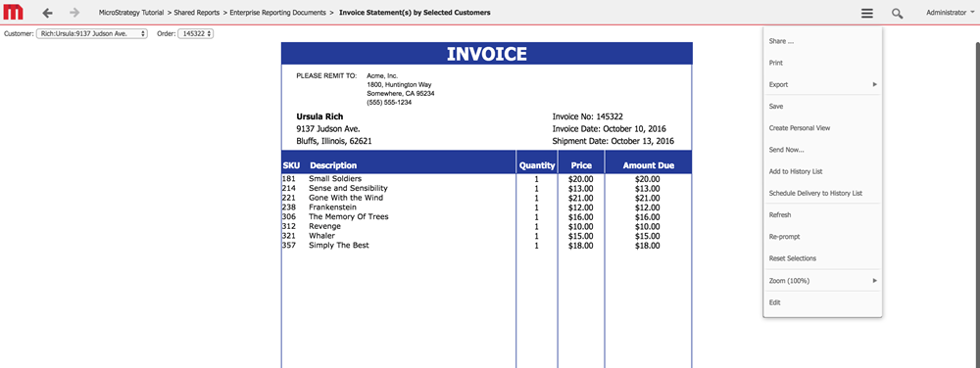The image size is (980, 368).
Task: Click the forward arrow navigation icon
Action: (x=74, y=13)
